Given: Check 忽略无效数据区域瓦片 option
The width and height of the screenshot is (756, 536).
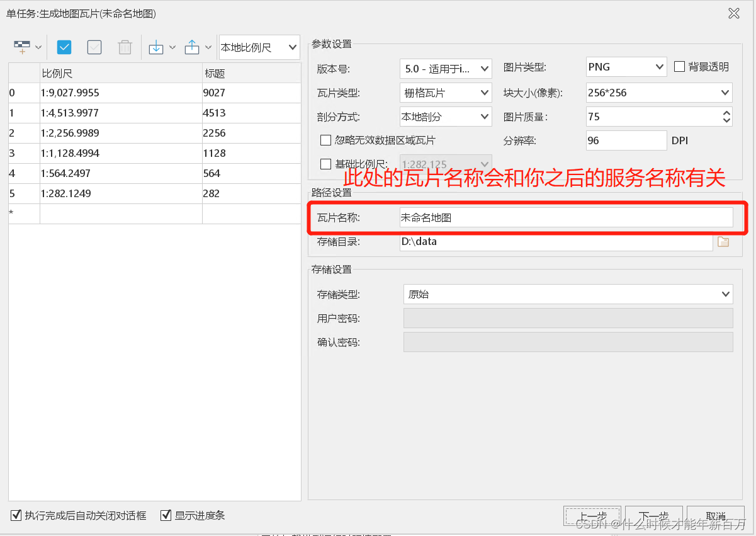Looking at the screenshot, I should click(x=325, y=140).
